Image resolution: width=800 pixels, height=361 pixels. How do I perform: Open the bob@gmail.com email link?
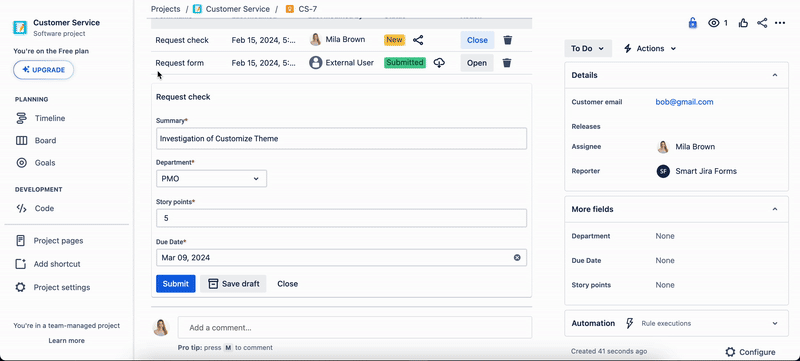click(684, 102)
